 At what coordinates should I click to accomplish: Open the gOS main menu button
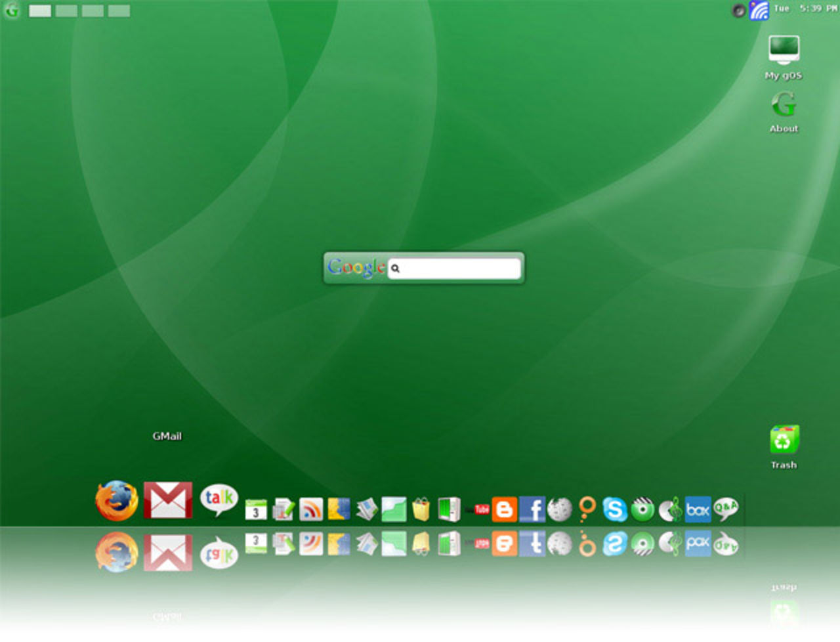click(12, 11)
